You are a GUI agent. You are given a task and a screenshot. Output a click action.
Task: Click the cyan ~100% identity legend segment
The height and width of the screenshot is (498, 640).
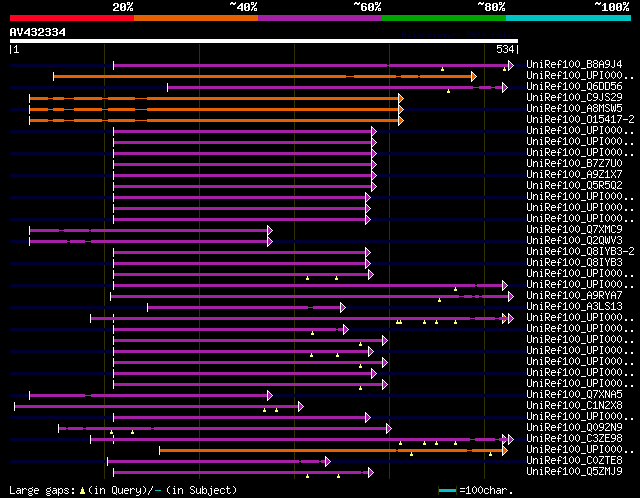click(569, 18)
